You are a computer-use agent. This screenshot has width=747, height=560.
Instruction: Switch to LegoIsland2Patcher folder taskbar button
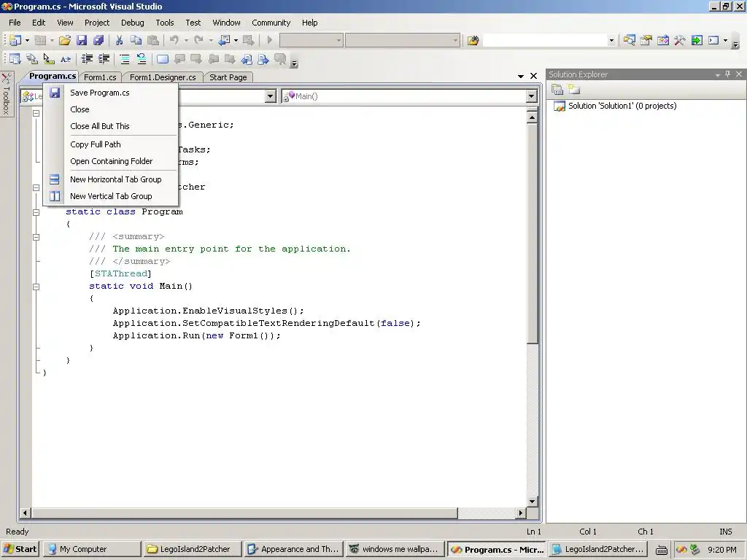point(193,549)
